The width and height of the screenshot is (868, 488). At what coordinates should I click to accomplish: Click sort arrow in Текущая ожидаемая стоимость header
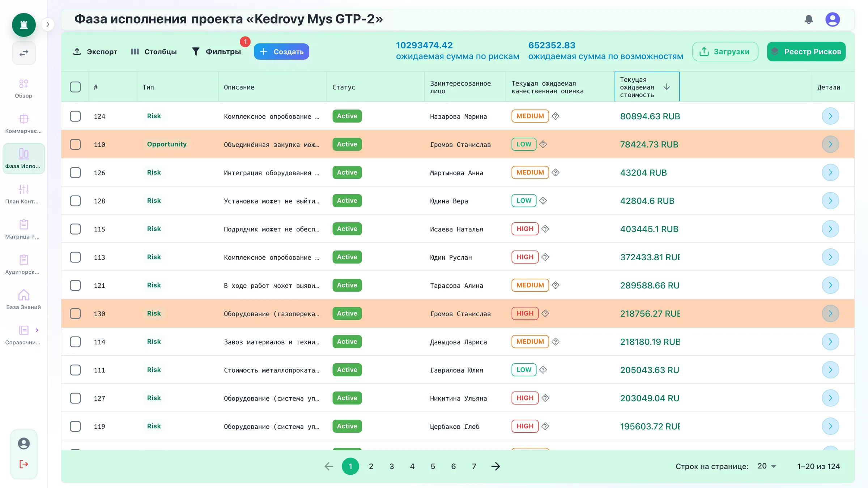click(667, 87)
